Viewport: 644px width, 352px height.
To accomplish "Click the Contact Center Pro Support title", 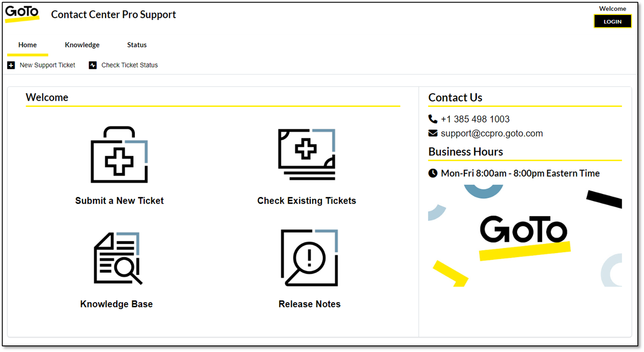I will [114, 14].
